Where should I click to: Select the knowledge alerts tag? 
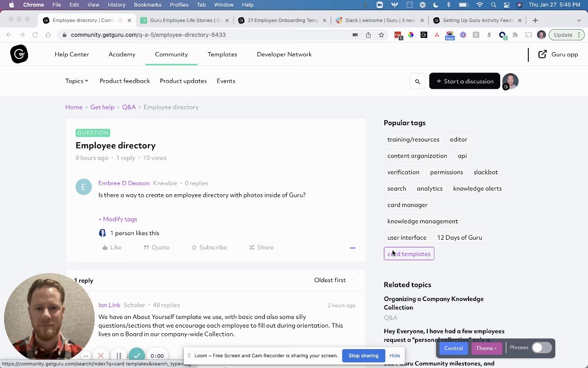(x=477, y=189)
